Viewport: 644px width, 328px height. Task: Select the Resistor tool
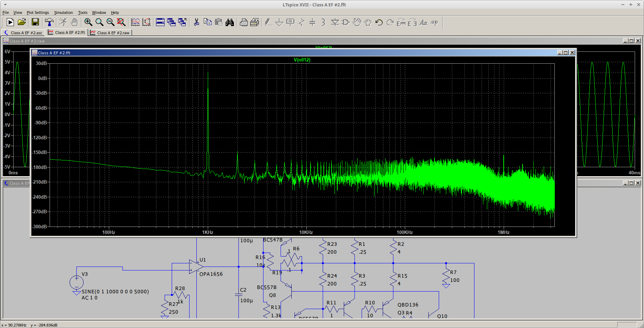pyautogui.click(x=302, y=22)
